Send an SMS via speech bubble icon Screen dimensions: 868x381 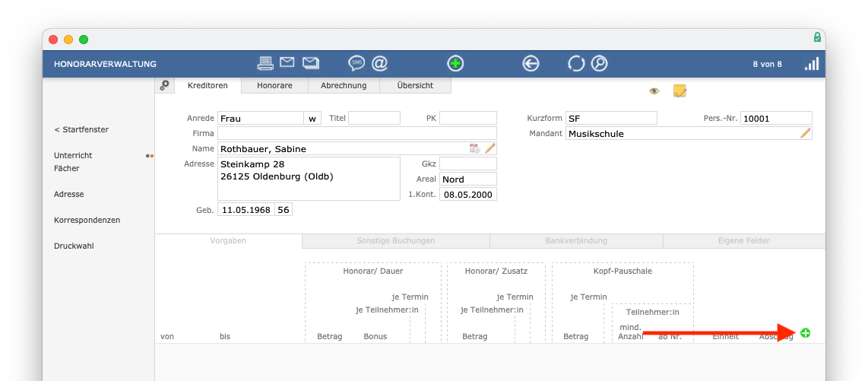tap(356, 63)
